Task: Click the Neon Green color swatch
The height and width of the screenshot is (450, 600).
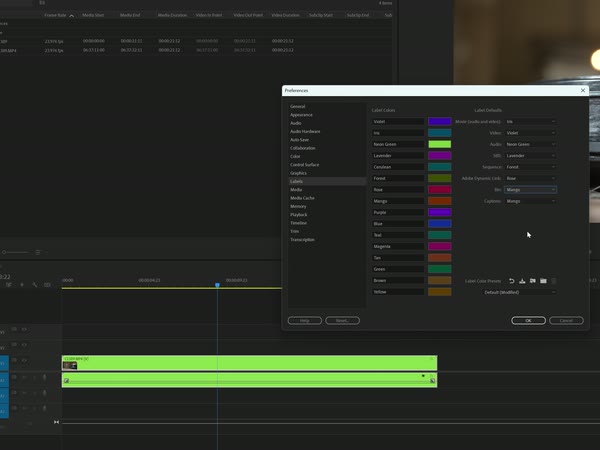Action: (440, 144)
